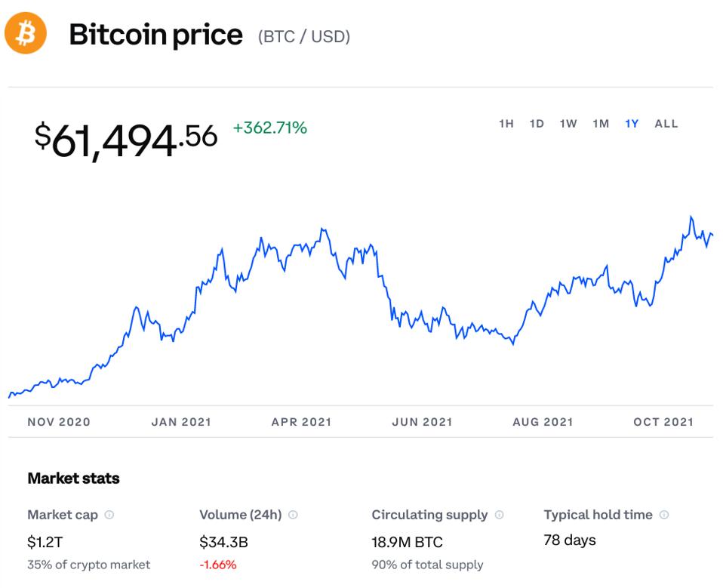
Task: Switch chart to 1W range
Action: pyautogui.click(x=568, y=124)
